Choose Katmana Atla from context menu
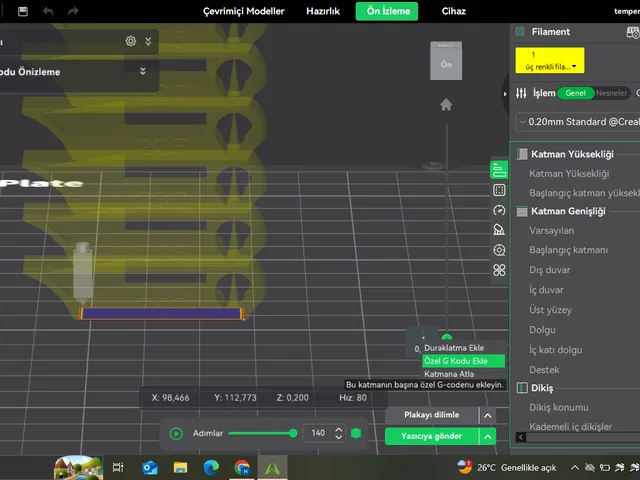Image resolution: width=640 pixels, height=480 pixels. [449, 374]
